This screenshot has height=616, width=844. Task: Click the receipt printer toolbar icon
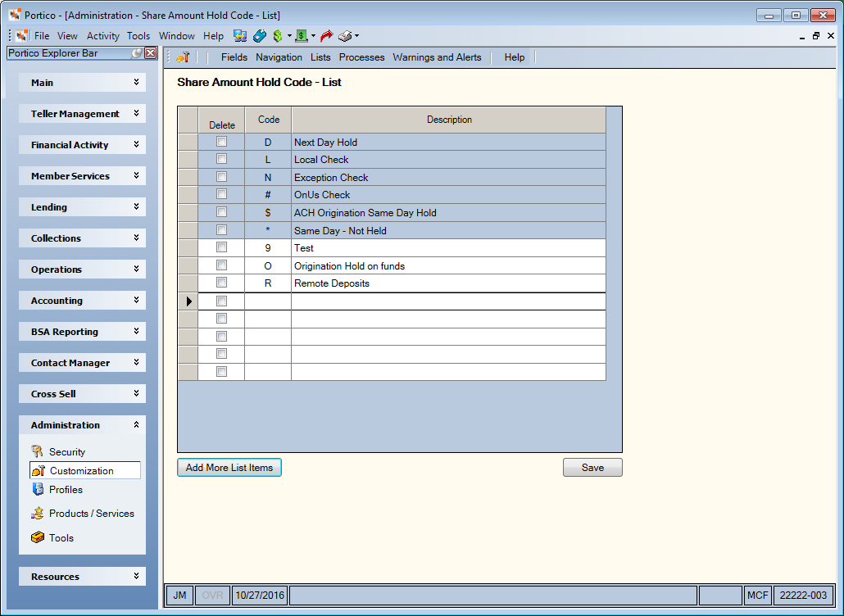[345, 36]
